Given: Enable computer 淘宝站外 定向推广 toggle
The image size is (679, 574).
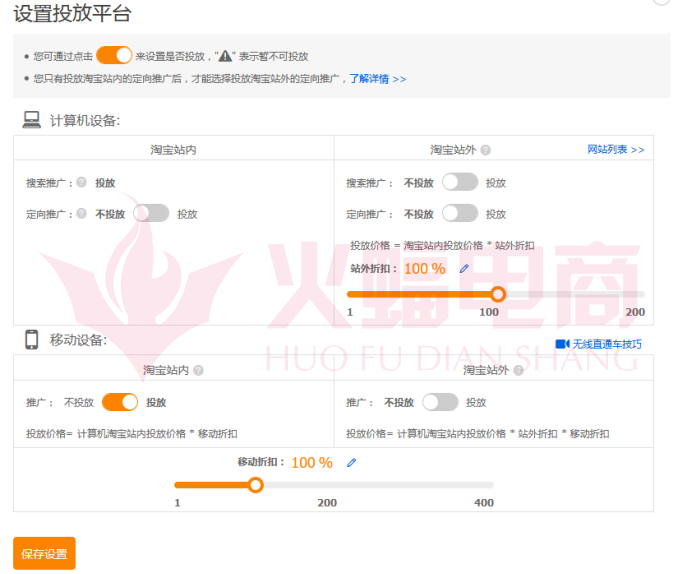Looking at the screenshot, I should click(x=460, y=213).
